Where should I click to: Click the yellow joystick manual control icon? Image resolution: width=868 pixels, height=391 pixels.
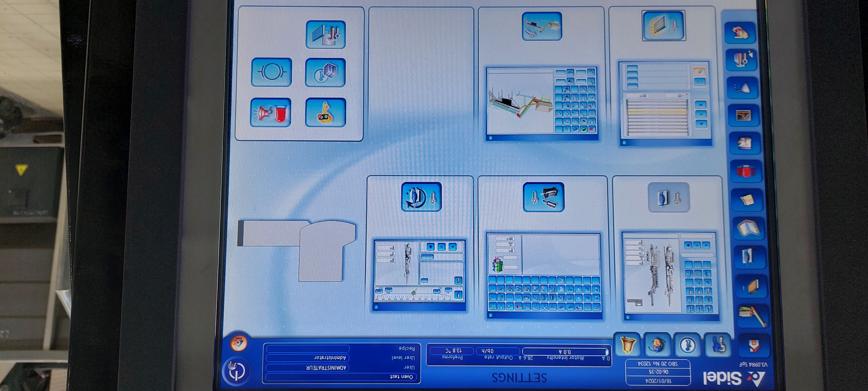325,113
